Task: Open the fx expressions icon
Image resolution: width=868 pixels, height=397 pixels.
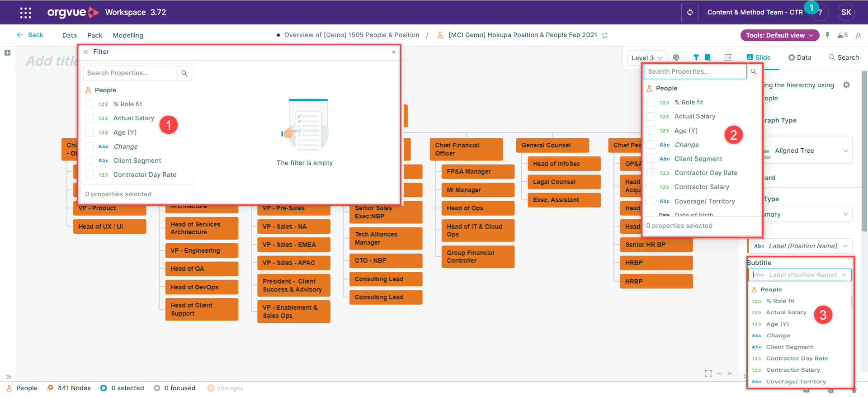Action: click(858, 35)
